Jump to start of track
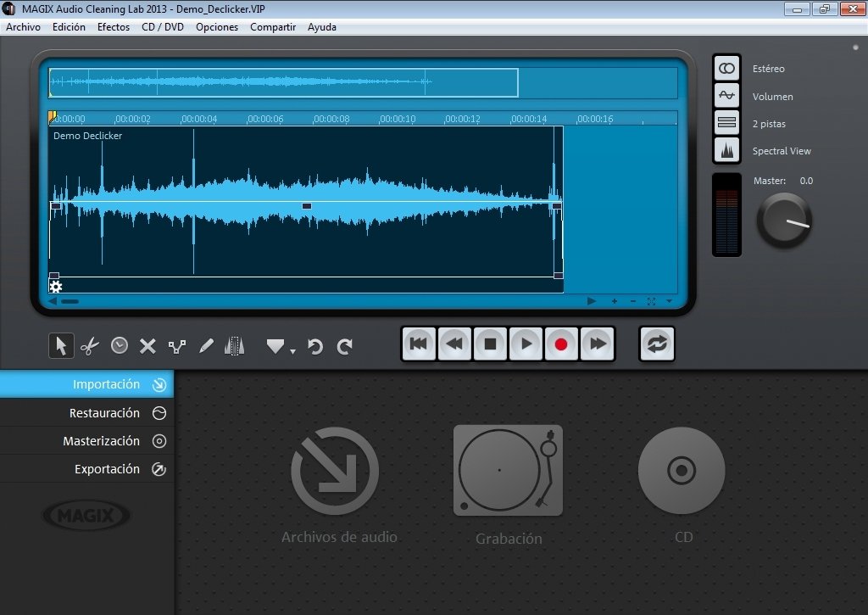This screenshot has height=615, width=868. [x=419, y=344]
